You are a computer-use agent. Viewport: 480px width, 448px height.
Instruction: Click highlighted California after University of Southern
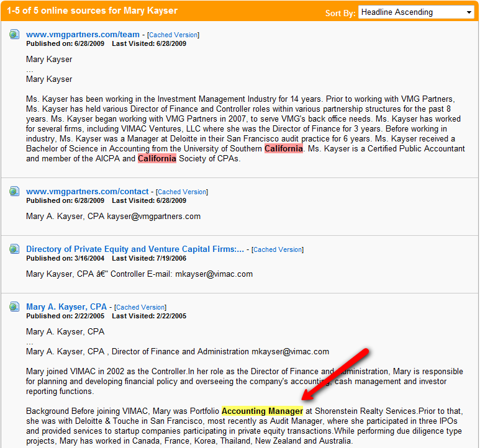(x=284, y=149)
